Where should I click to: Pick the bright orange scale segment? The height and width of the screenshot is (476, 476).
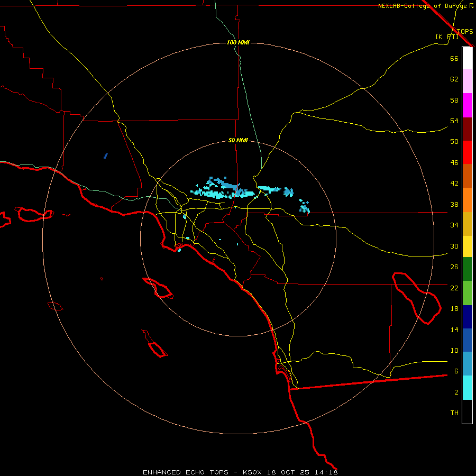tap(467, 200)
